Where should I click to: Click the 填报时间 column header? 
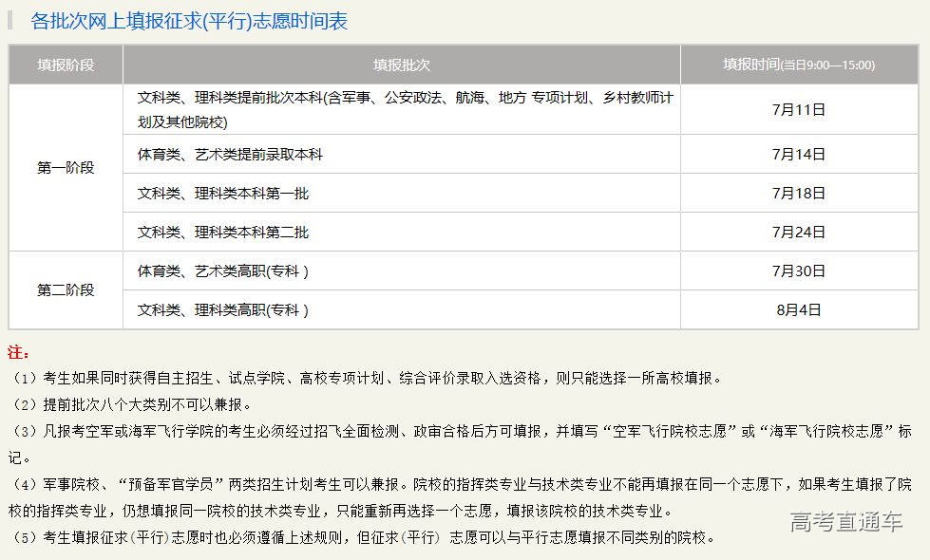pos(798,65)
